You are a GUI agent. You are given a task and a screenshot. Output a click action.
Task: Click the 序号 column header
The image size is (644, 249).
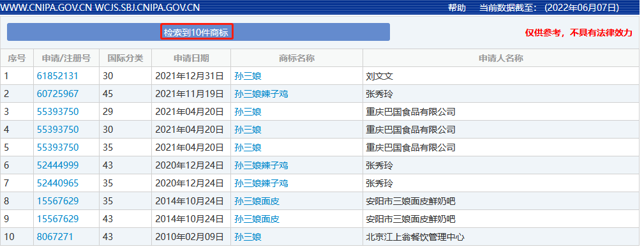[17, 58]
